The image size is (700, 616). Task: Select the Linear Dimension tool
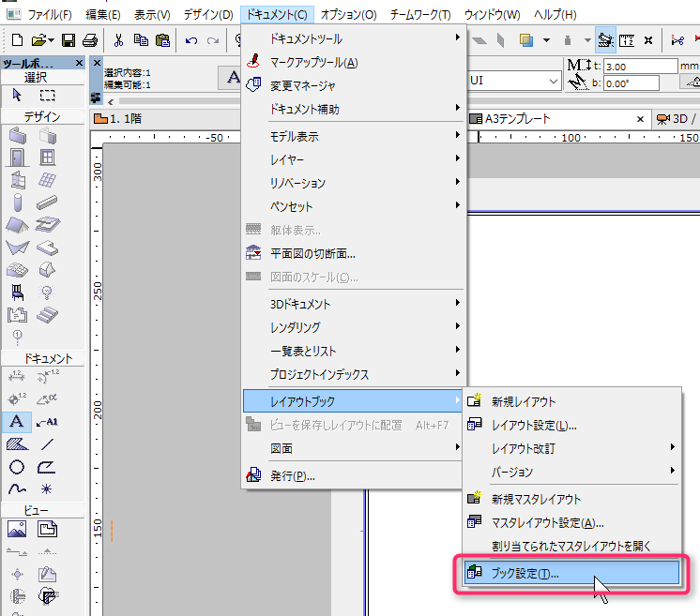coord(17,377)
